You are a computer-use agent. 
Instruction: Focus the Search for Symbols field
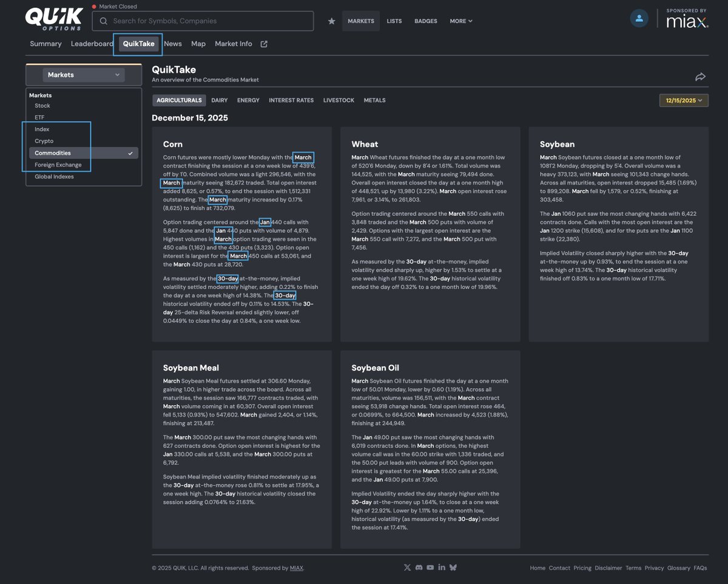coord(203,21)
